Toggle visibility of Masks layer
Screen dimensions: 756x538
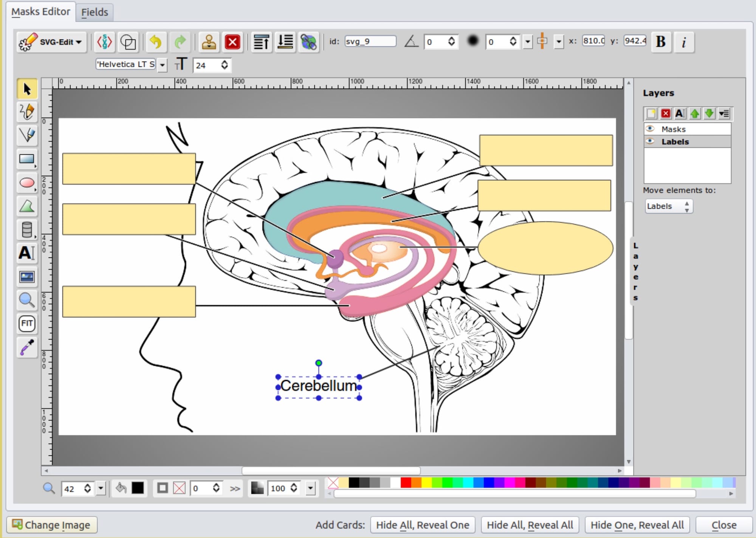(650, 129)
